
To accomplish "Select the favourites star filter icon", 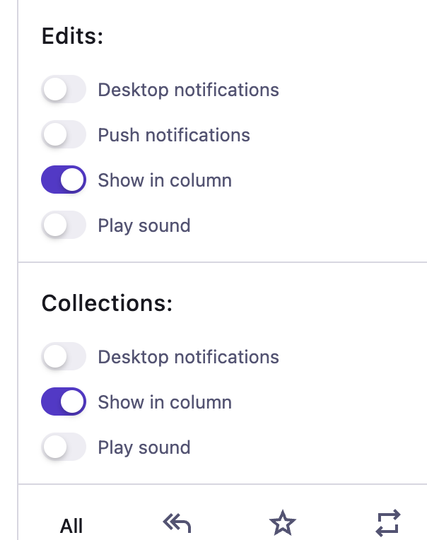I will 282,523.
